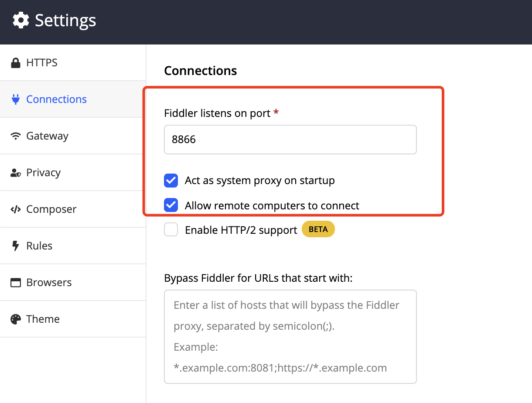Screen dimensions: 532x403
Task: Click the Fiddler listens on port field
Action: click(290, 140)
